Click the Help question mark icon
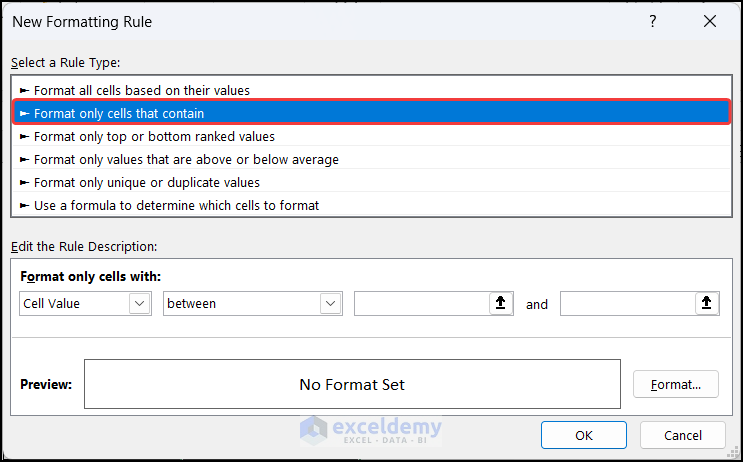 coord(652,21)
